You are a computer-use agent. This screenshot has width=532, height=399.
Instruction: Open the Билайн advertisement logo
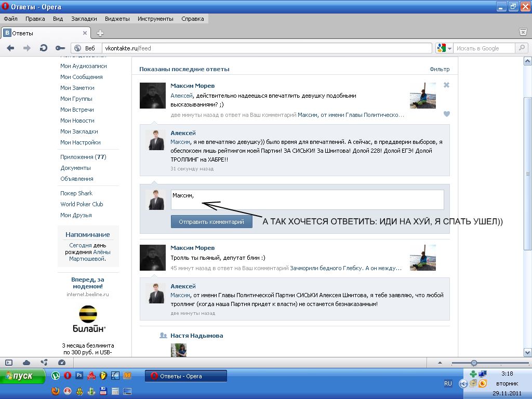(88, 319)
